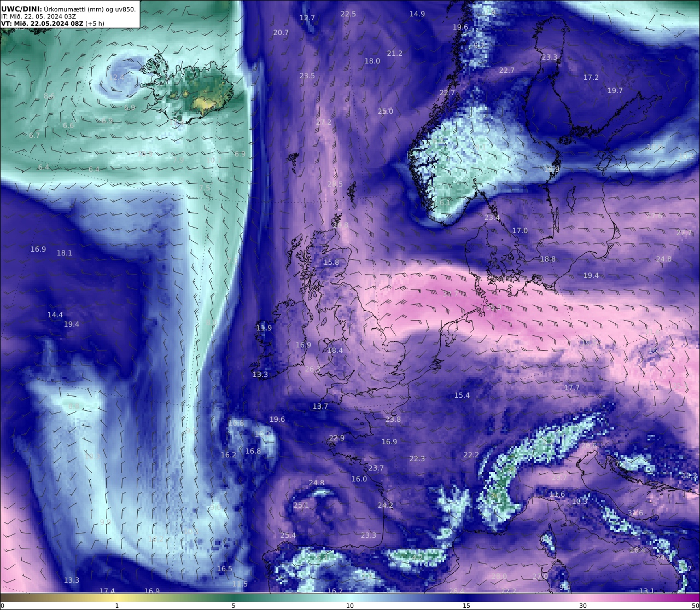
Task: Click the 10.3 value label
Action: (580, 502)
